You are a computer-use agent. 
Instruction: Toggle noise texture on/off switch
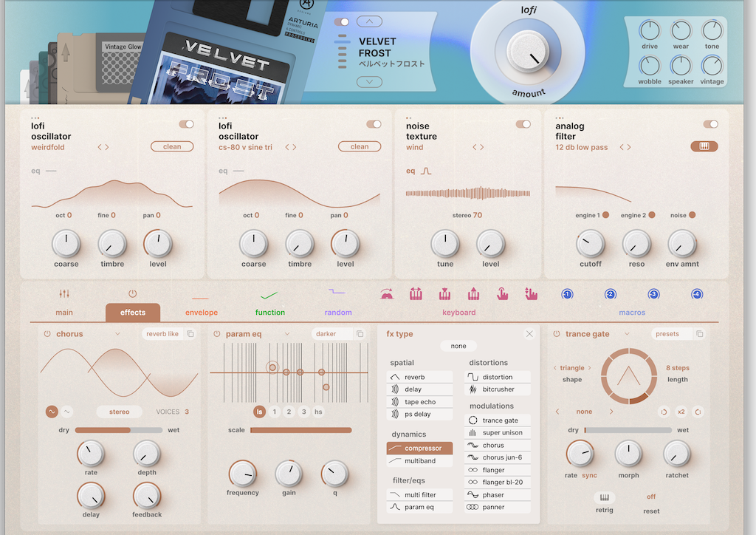(x=523, y=124)
